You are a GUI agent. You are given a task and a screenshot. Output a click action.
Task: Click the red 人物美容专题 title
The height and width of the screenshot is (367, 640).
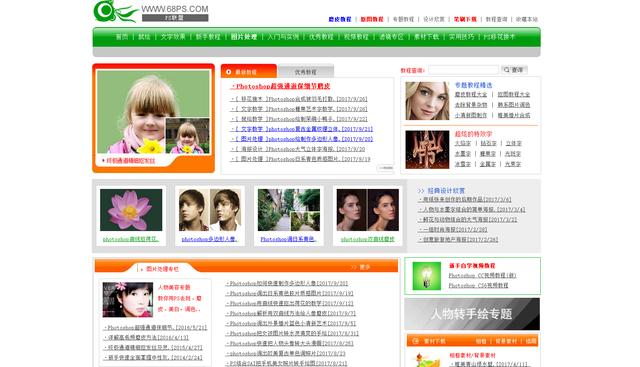174,287
